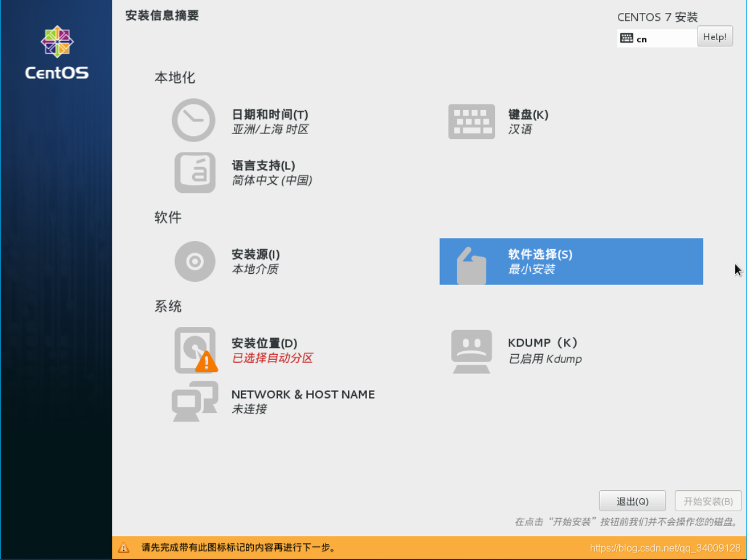Click the orange warning message text
Screen dimensions: 747x560
[238, 548]
